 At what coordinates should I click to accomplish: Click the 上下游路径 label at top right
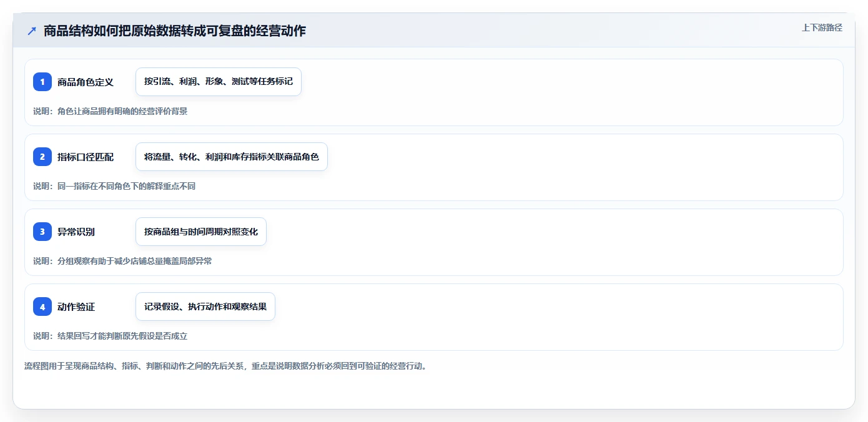coord(822,27)
